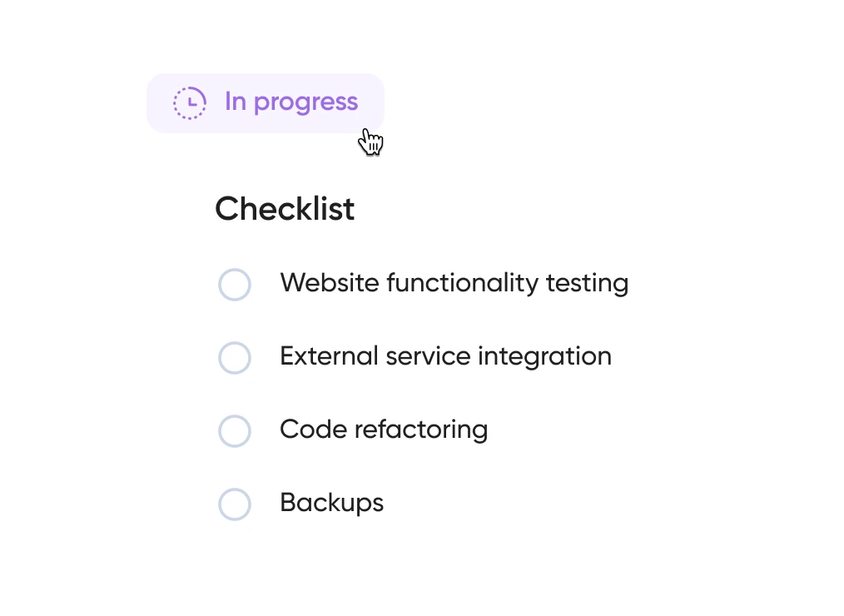Click the External service integration text
Viewport: 844px width, 616px height.
(445, 356)
